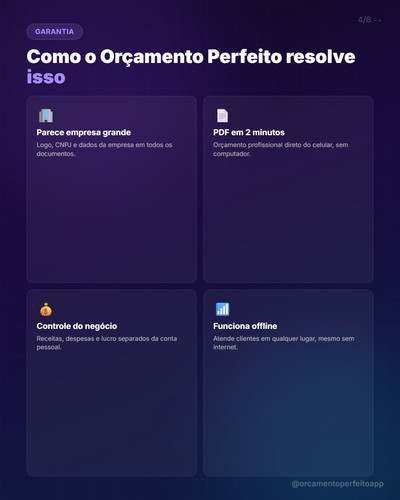Click the empty area of the Parece empresa grande card
Screen dimensions: 400x500
[x=112, y=220]
